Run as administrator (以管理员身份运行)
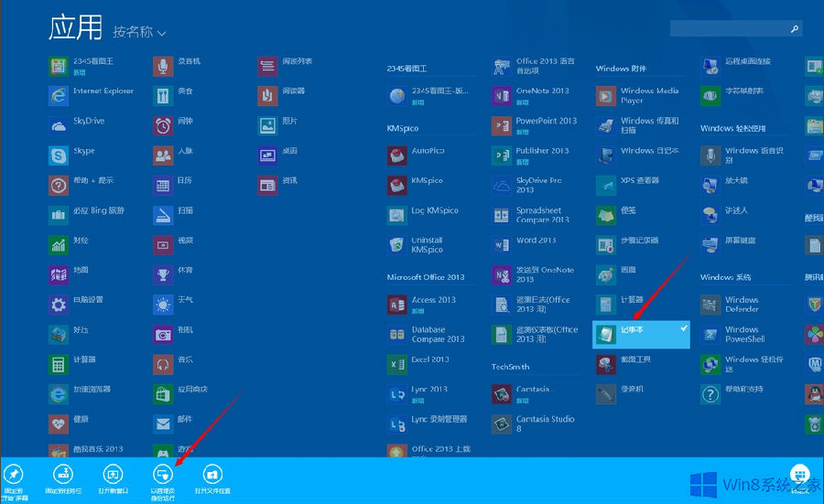 (162, 482)
